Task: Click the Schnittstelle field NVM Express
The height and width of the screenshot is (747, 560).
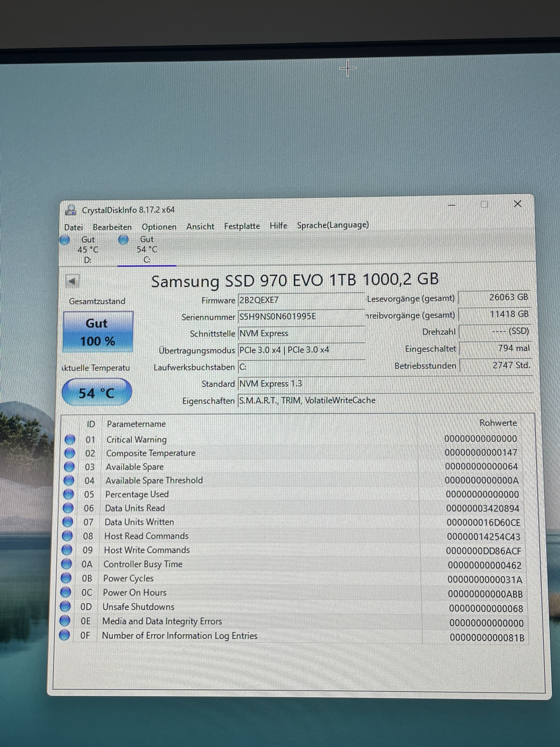Action: point(301,333)
